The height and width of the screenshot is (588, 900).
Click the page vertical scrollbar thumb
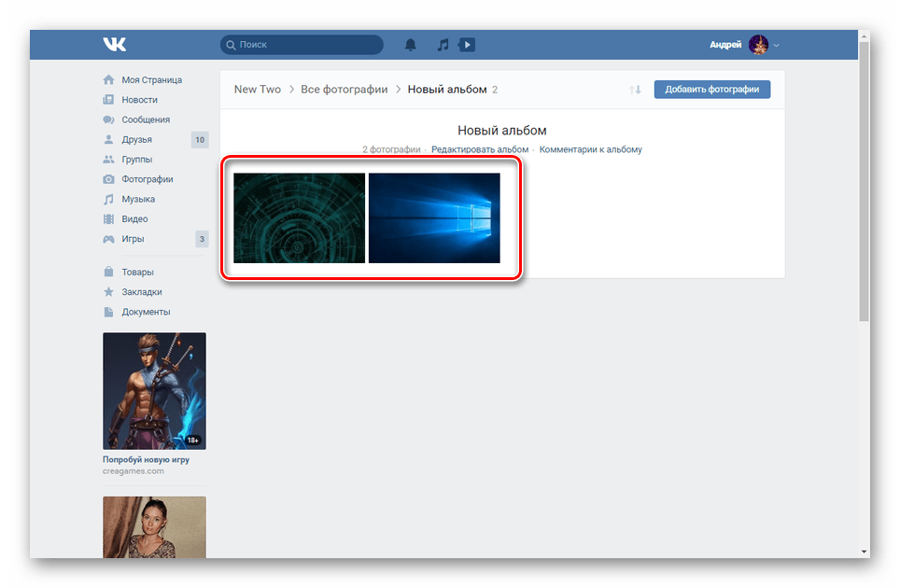point(864,181)
